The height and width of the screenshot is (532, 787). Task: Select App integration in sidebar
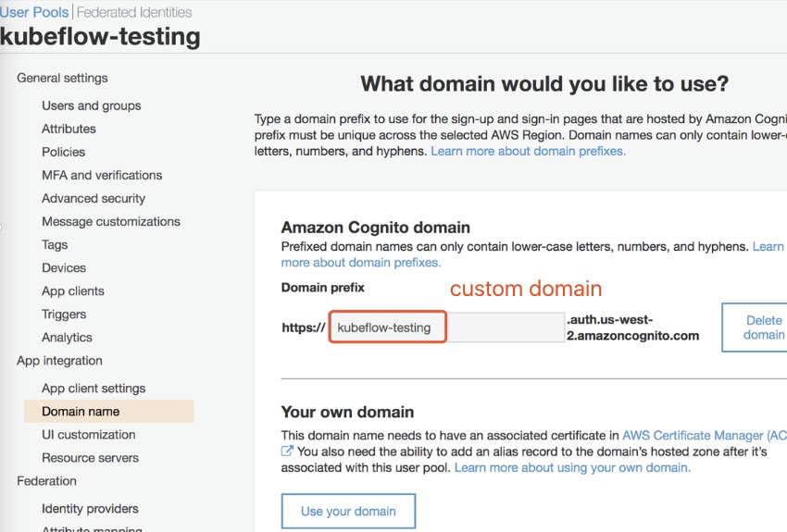point(59,361)
